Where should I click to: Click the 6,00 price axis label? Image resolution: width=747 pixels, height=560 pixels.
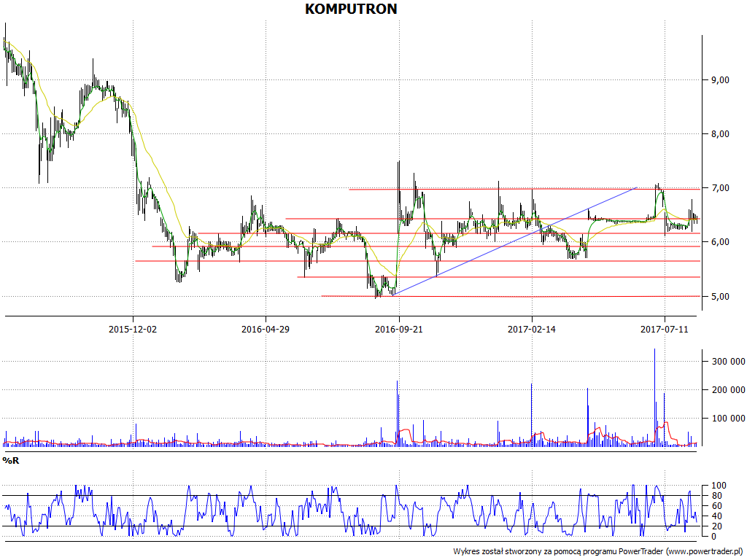tap(720, 242)
